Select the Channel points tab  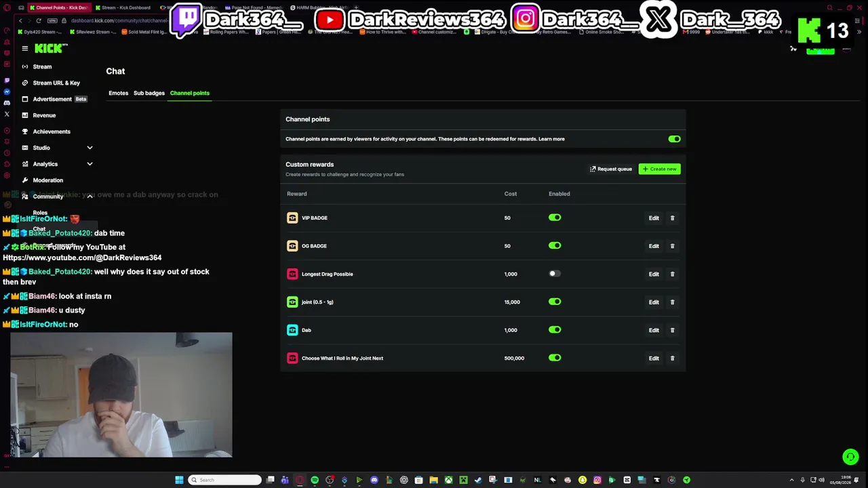pos(190,93)
